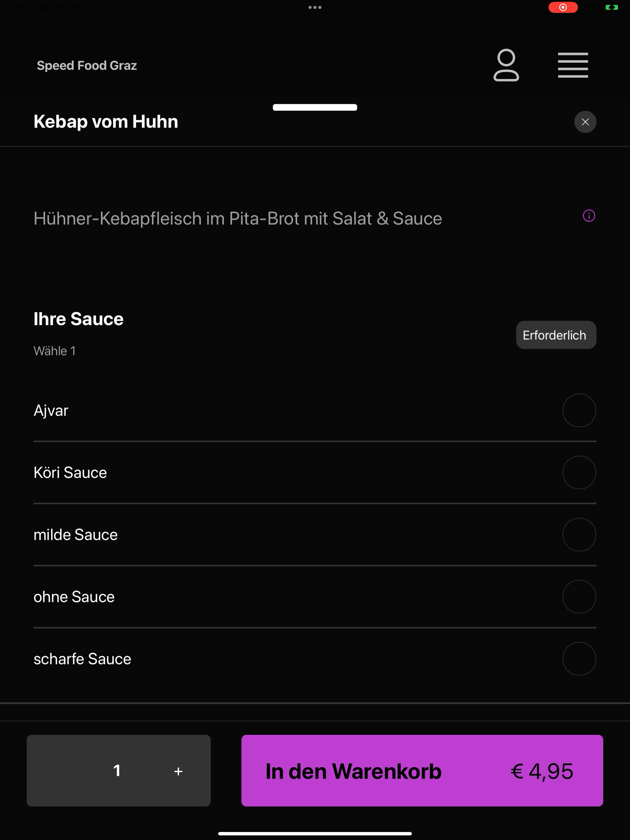Tap the three-dot multitasking indicator

coord(315,7)
